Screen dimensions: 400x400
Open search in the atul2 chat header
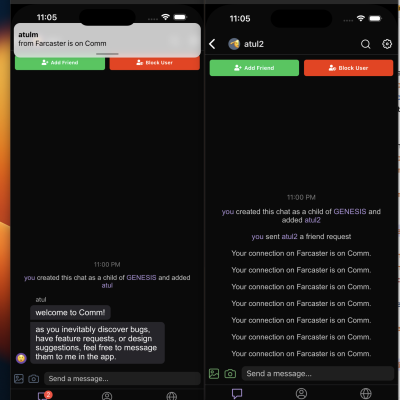366,44
